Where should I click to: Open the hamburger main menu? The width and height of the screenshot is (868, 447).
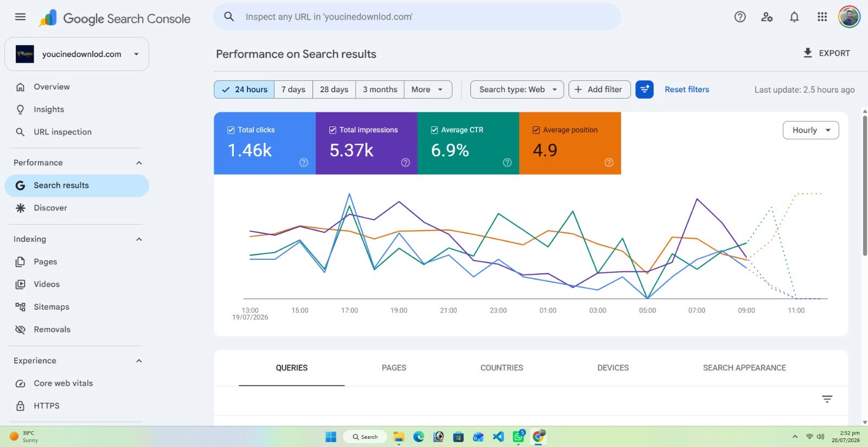click(x=20, y=17)
